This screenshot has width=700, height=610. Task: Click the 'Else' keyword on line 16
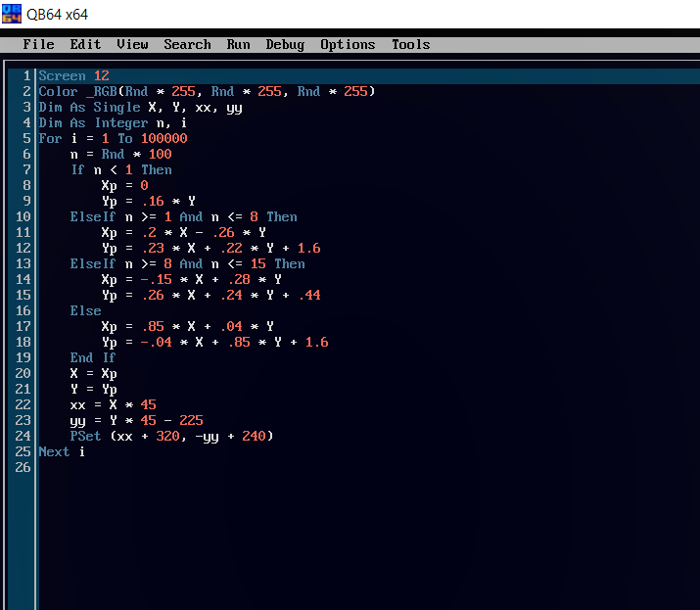pyautogui.click(x=85, y=310)
